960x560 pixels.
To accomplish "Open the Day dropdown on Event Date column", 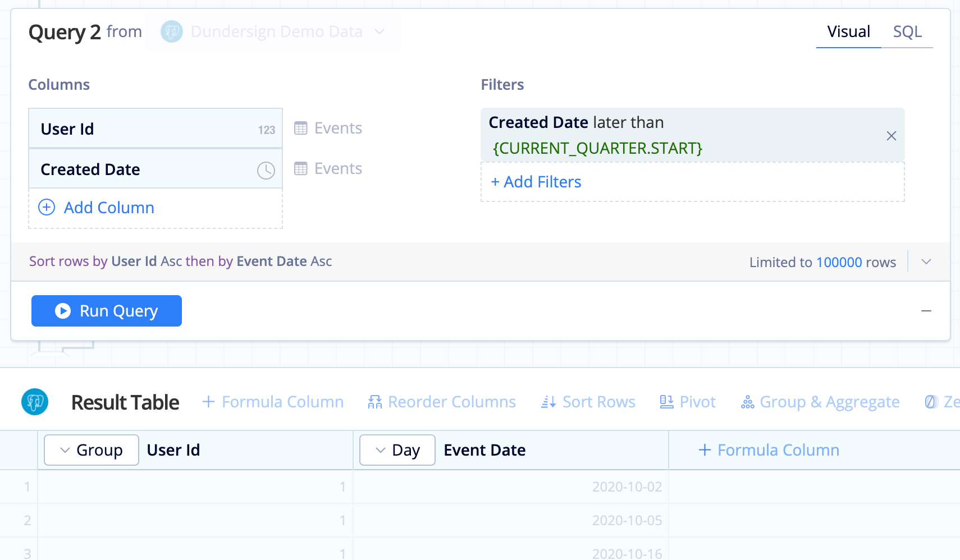I will point(397,450).
